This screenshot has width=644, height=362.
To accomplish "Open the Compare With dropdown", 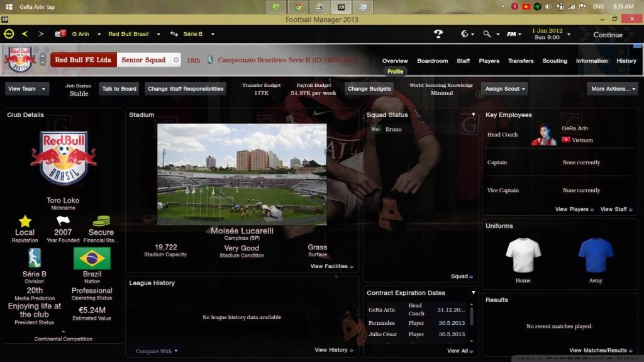I will coord(157,351).
